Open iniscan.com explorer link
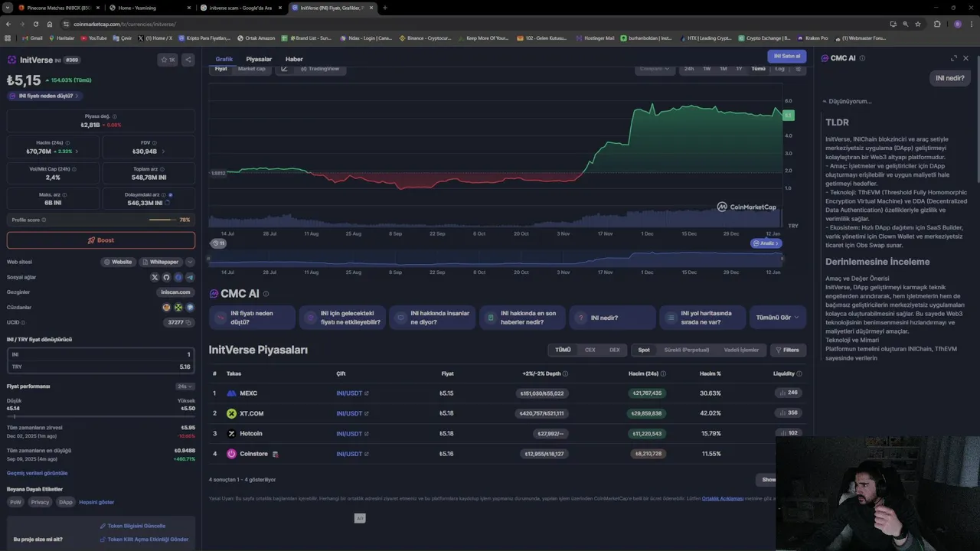This screenshot has height=551, width=980. coord(175,292)
